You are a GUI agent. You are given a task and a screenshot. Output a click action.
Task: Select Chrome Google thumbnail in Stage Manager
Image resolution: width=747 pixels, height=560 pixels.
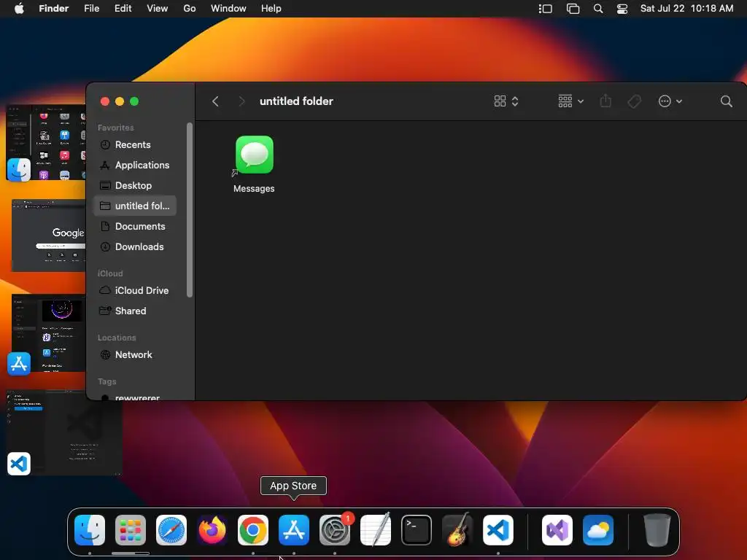click(49, 236)
